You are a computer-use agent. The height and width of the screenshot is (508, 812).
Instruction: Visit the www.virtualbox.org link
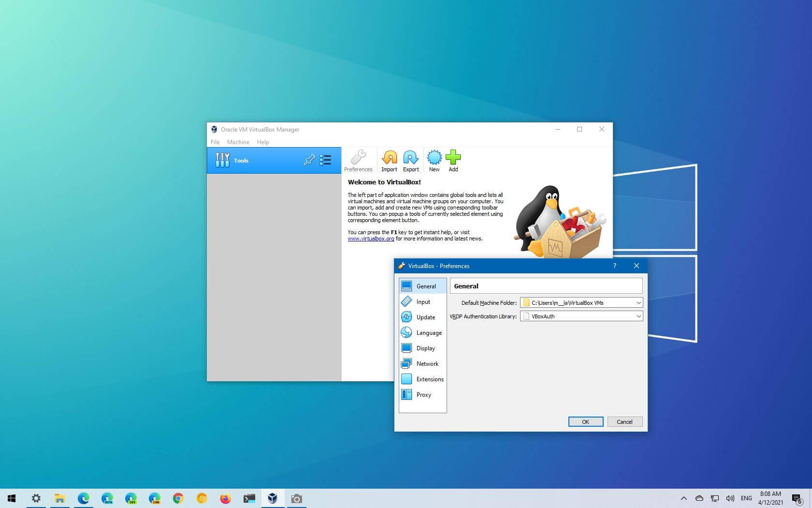tap(370, 239)
